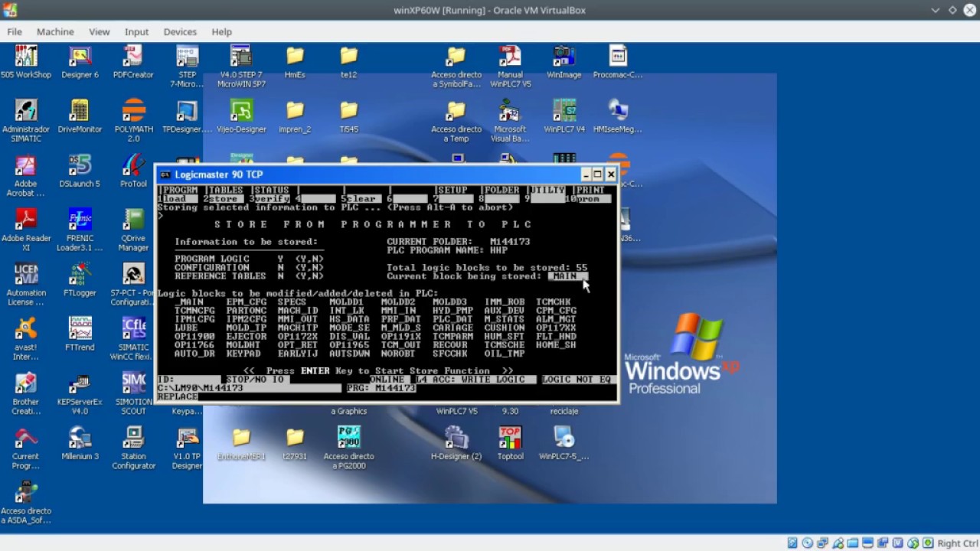Select the PDFCreator desktop icon

pyautogui.click(x=133, y=62)
